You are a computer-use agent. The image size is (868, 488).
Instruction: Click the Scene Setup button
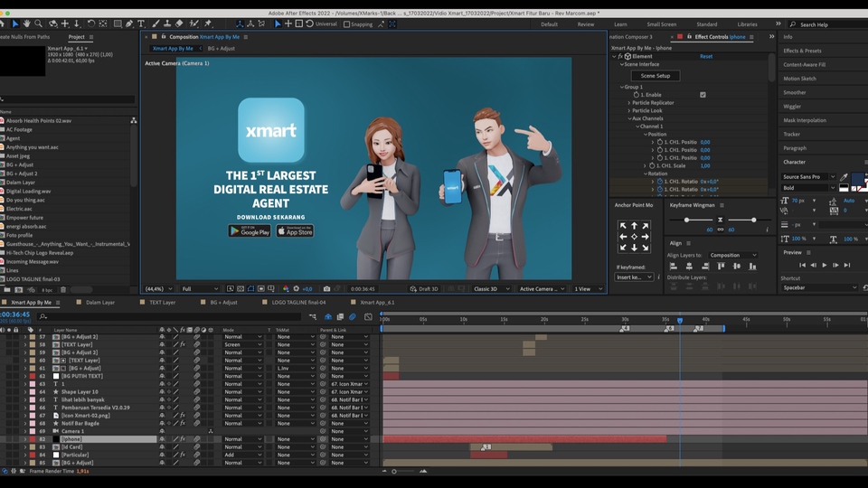pyautogui.click(x=656, y=76)
